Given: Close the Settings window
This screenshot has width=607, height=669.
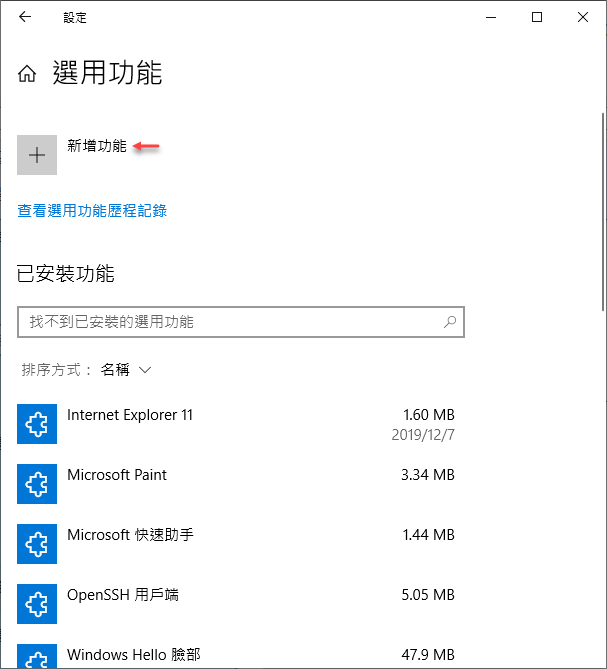Looking at the screenshot, I should [x=583, y=17].
